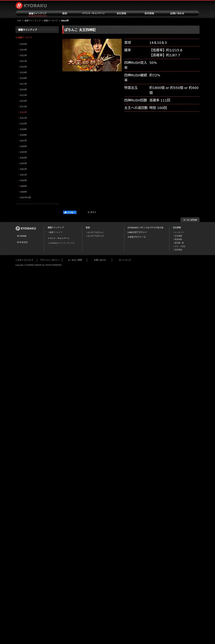Screen dimensions: 215x644
Task: Open the 採用情報 navigation menu item
Action: [149, 14]
